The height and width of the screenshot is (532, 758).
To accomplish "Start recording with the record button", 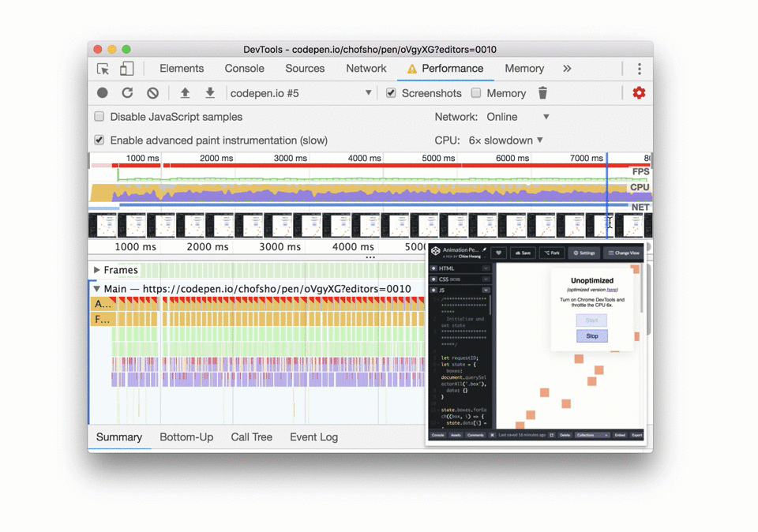I will tap(103, 93).
